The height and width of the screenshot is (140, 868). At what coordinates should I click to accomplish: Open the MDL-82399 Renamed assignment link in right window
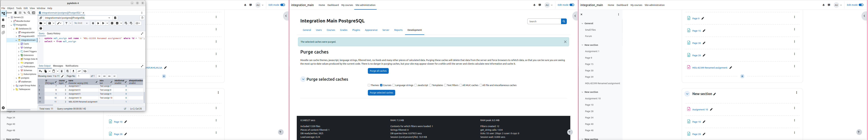(x=710, y=68)
